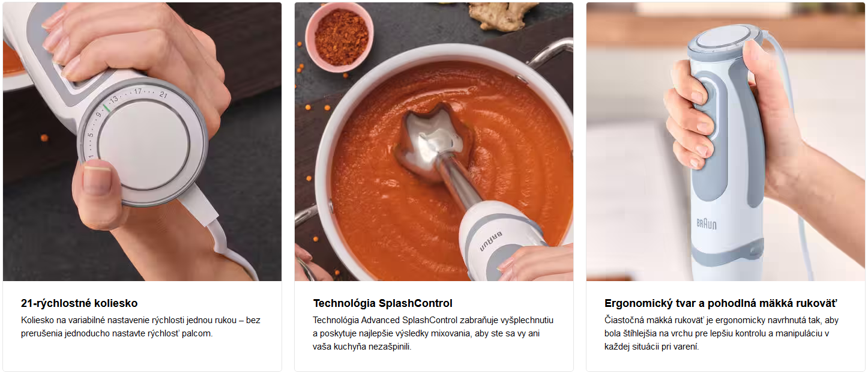Select the description text about Koliesko na variabilné nastavenie

[x=141, y=327]
